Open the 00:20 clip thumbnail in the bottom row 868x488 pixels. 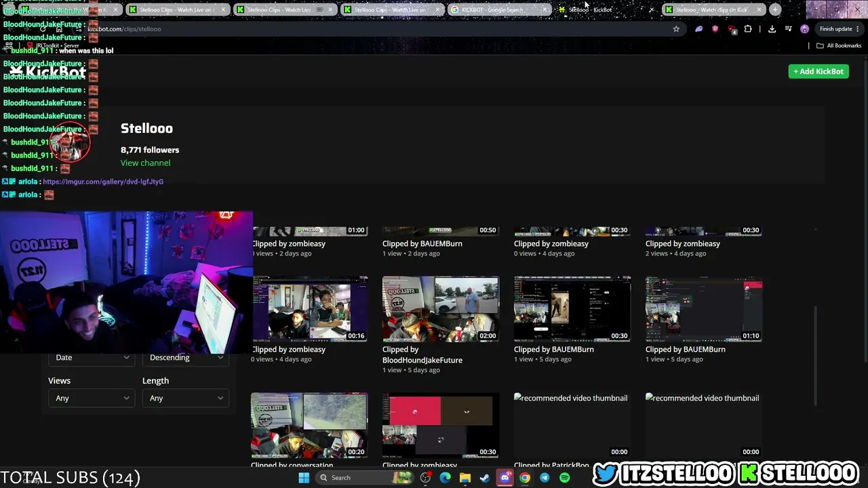[x=309, y=426]
